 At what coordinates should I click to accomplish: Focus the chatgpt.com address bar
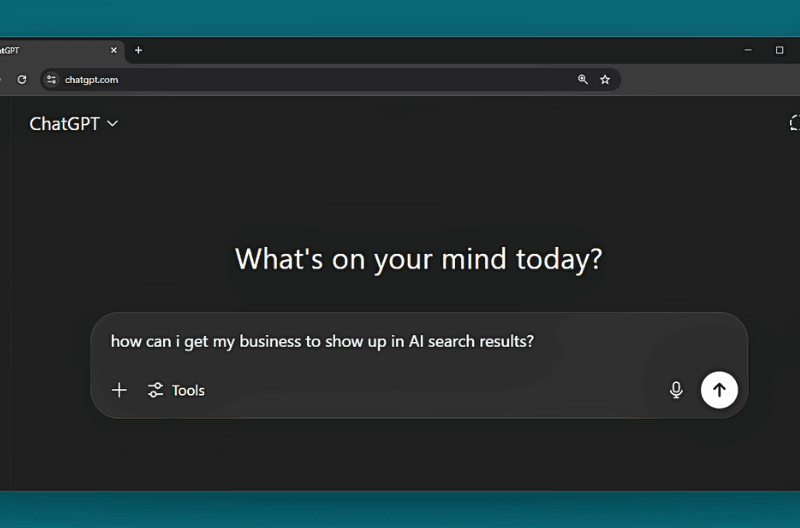tap(330, 80)
